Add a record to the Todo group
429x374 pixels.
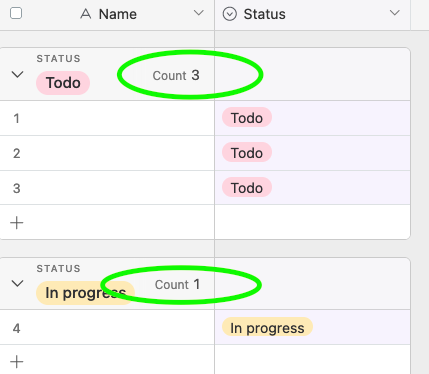17,223
